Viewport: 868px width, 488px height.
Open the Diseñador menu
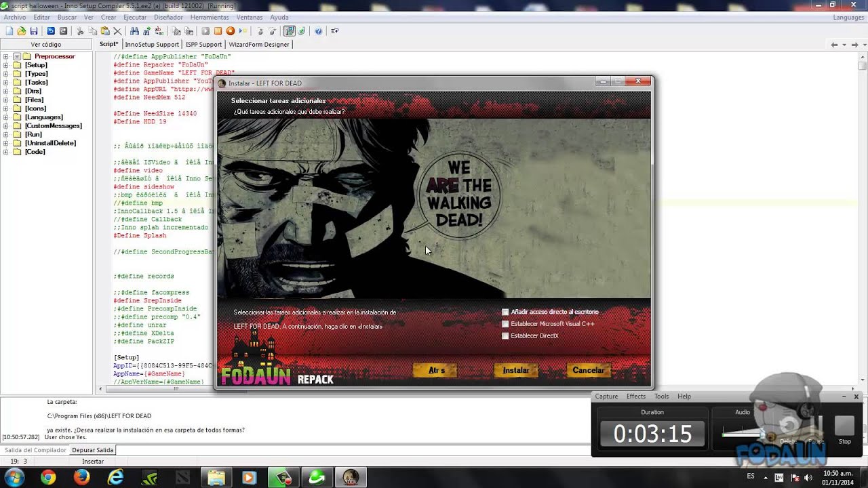pyautogui.click(x=169, y=17)
